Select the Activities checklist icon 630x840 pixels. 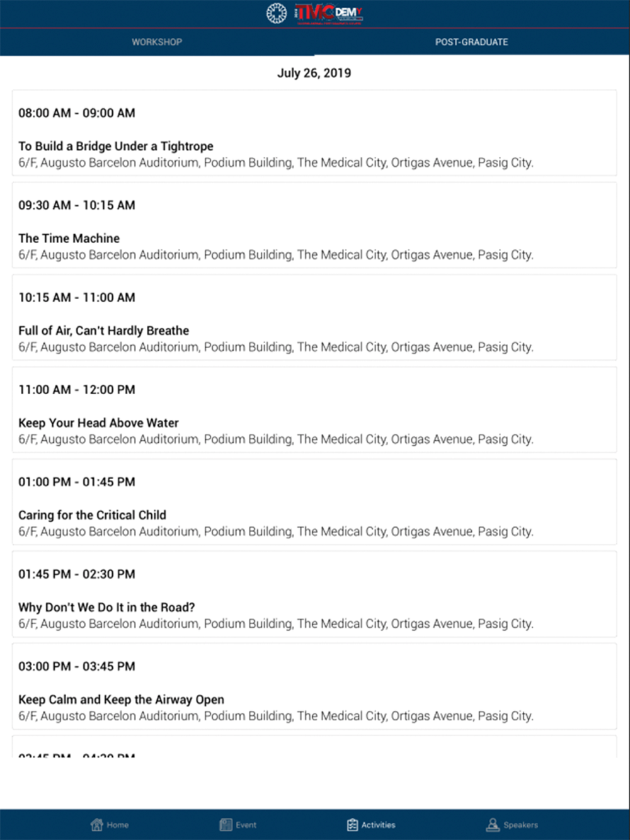tap(353, 825)
